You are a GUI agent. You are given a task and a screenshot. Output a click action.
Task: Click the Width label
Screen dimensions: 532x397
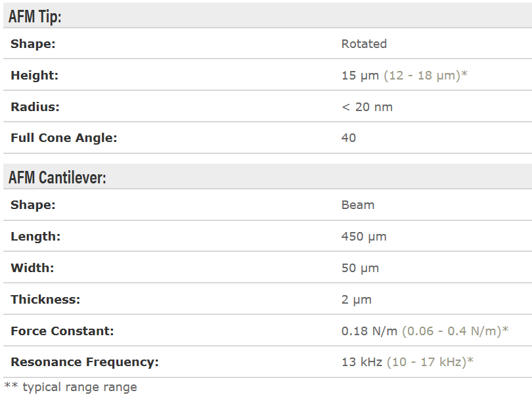32,268
